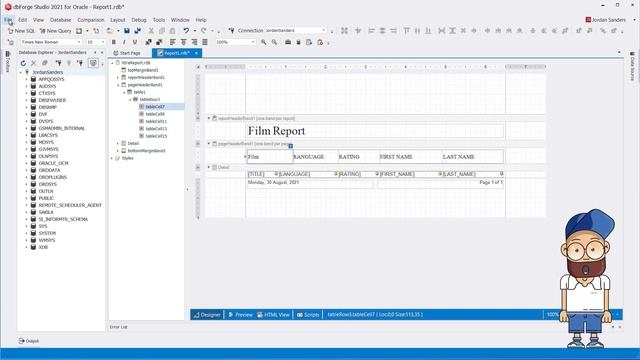Toggle Underline formatting
The width and height of the screenshot is (640, 360).
[x=135, y=42]
